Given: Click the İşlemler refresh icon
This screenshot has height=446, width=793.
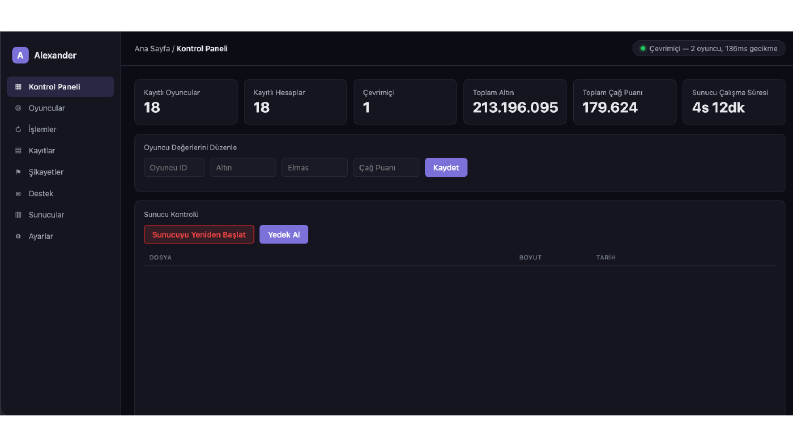Looking at the screenshot, I should pyautogui.click(x=18, y=129).
